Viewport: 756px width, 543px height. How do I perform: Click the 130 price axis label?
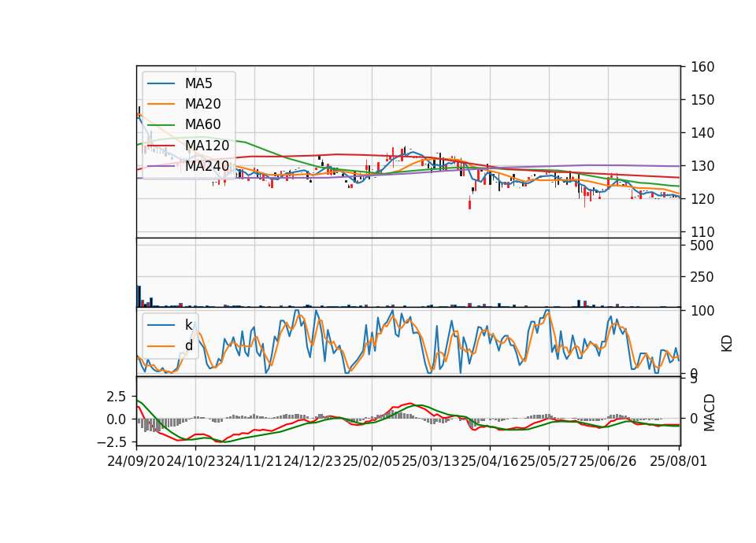(702, 166)
